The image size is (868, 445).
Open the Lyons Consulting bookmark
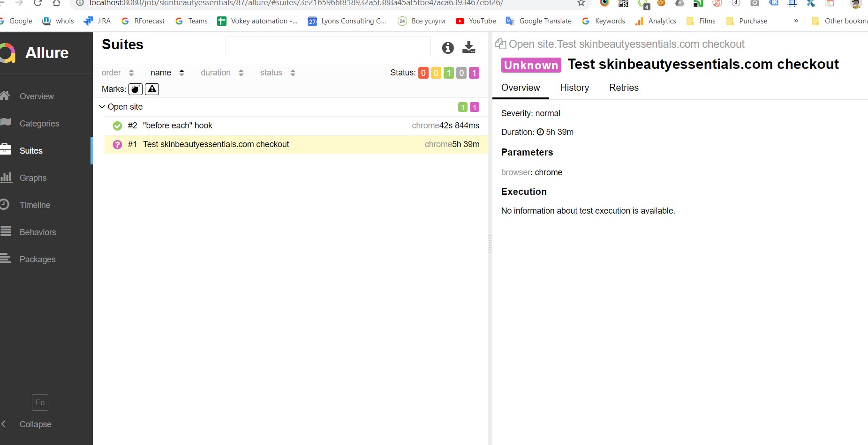(347, 21)
